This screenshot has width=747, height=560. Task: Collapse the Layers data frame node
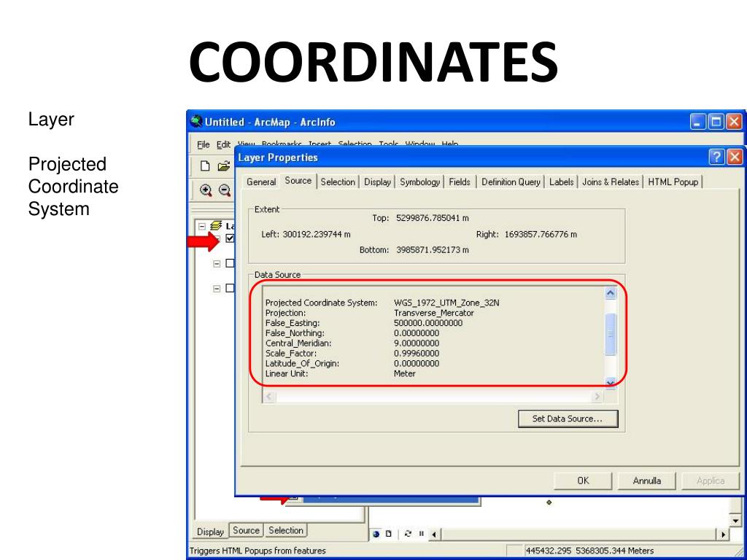click(x=203, y=226)
